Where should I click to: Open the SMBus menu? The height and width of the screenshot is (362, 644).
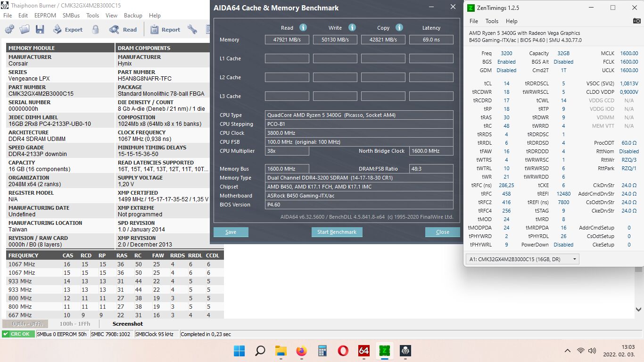[x=71, y=15]
